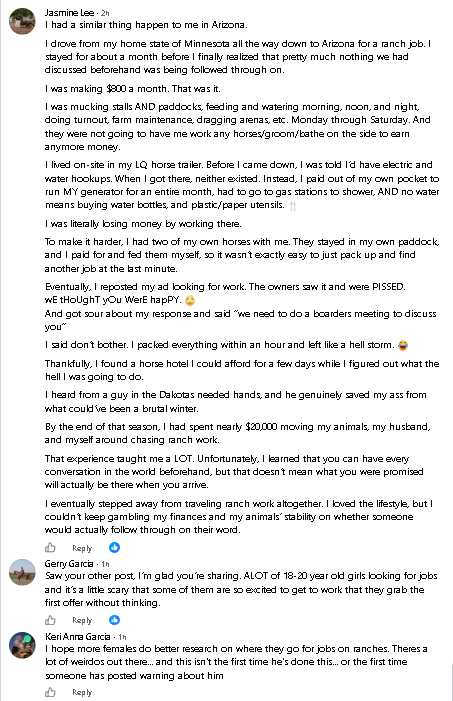Open Gerry Garcia's profile via name
This screenshot has height=701, width=453.
tap(69, 563)
